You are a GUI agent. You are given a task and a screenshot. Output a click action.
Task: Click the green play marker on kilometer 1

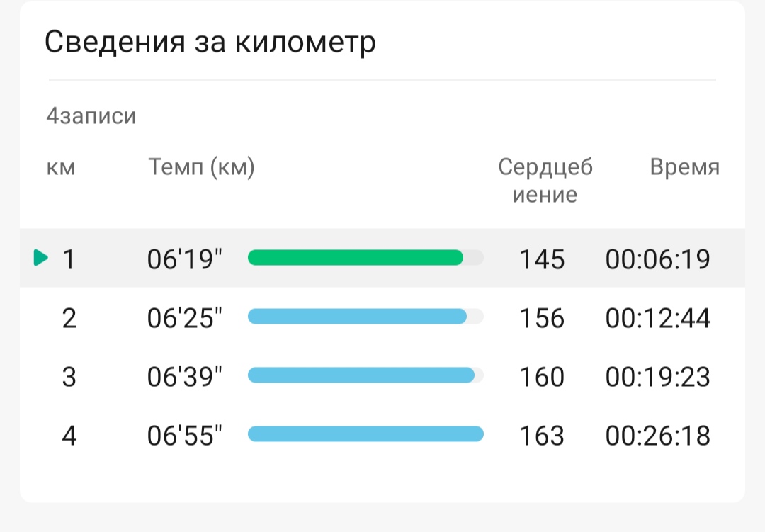[x=41, y=258]
